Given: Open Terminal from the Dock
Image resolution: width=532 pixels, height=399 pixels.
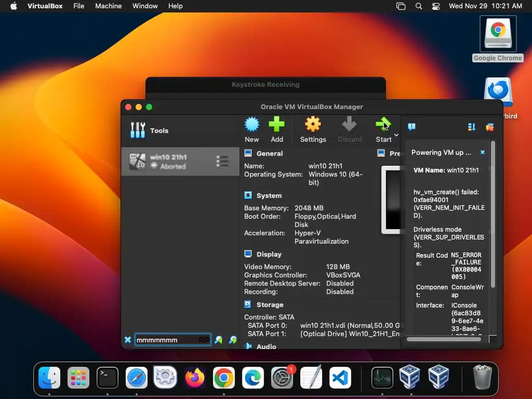Looking at the screenshot, I should coord(107,377).
